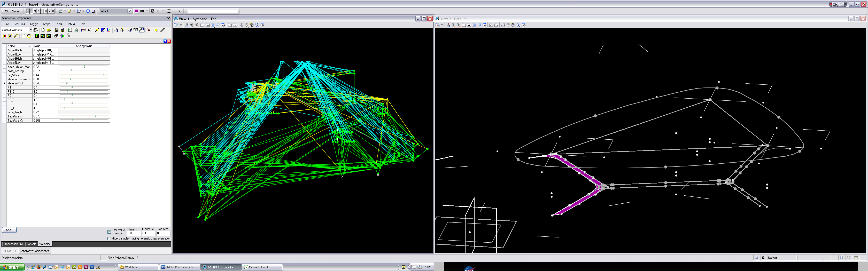Image resolution: width=868 pixels, height=271 pixels.
Task: Click the TableWaistH analog slider
Action: (84, 116)
